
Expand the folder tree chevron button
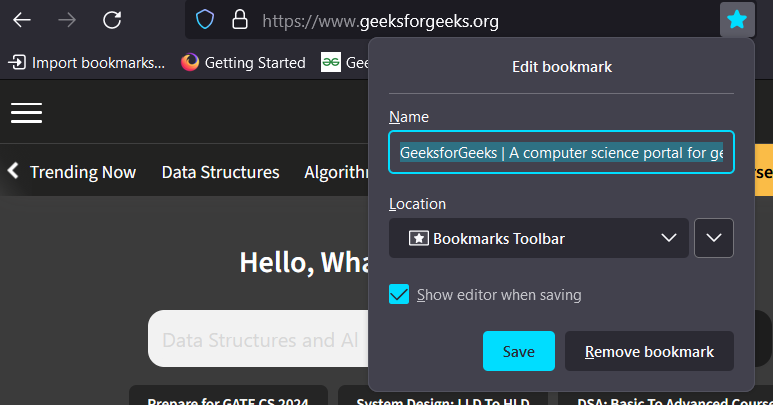713,238
